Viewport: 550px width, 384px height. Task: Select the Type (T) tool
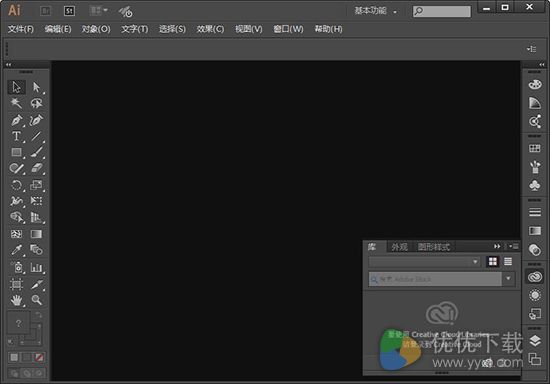coord(16,136)
